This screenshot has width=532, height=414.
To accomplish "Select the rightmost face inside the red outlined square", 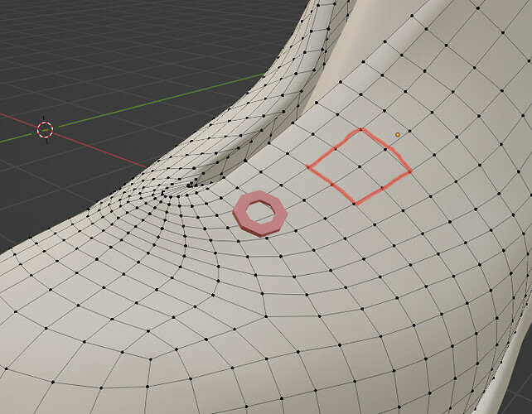I will coord(384,169).
